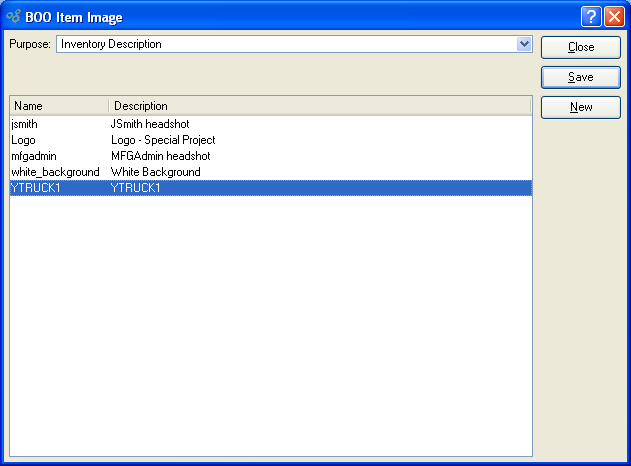Close the window with the red X
631x466 pixels.
click(614, 16)
